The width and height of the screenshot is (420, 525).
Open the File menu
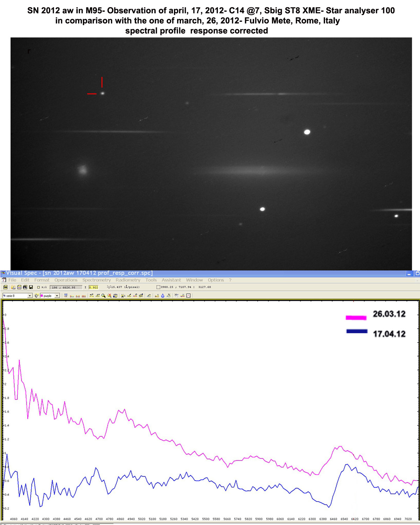tap(12, 280)
